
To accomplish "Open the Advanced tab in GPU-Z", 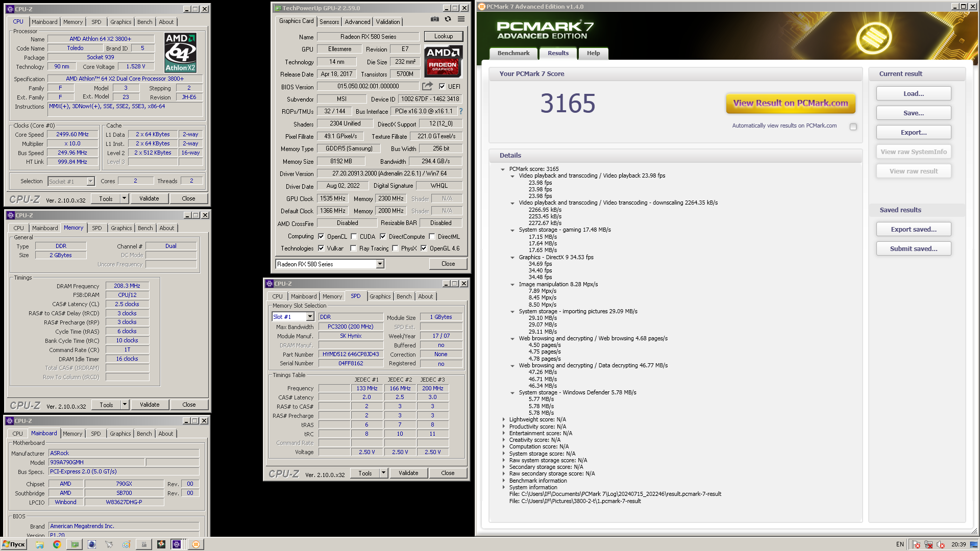I will click(x=357, y=22).
